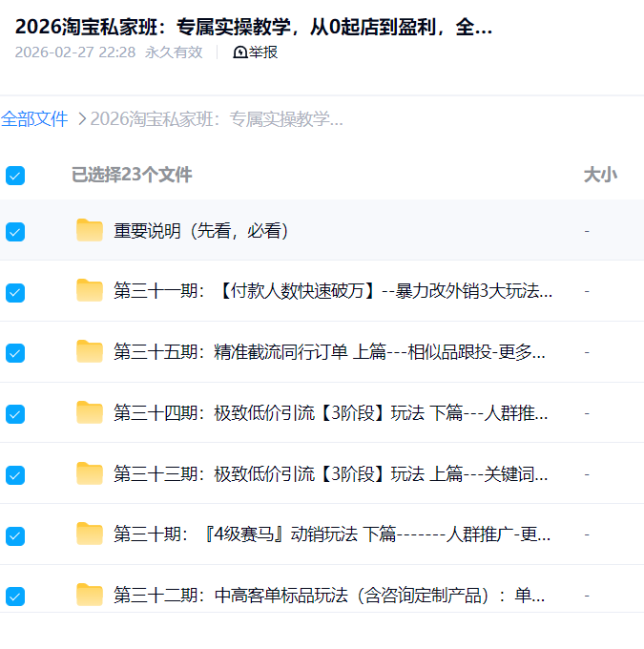Click the 2026淘宝私家班 breadcrumb folder
Image resolution: width=644 pixels, height=649 pixels.
click(217, 119)
